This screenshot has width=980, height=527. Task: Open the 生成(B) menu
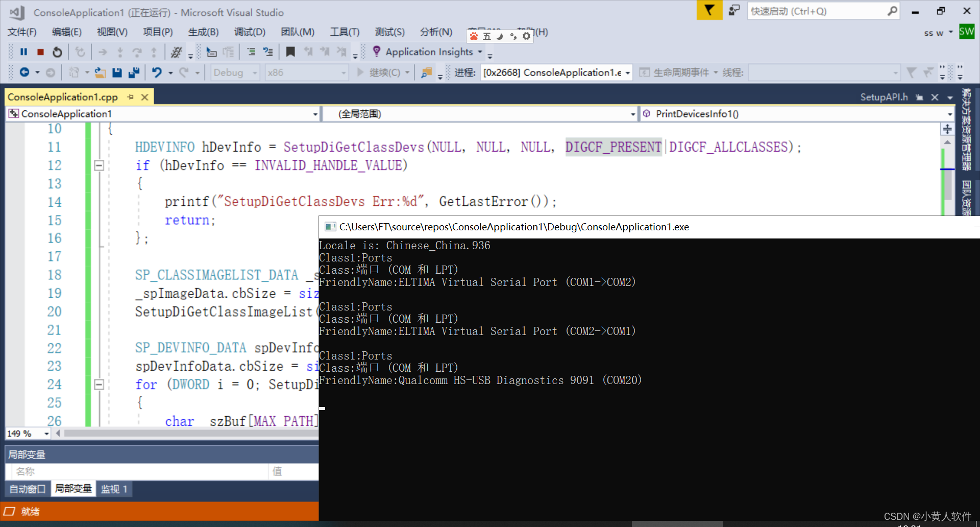point(203,32)
